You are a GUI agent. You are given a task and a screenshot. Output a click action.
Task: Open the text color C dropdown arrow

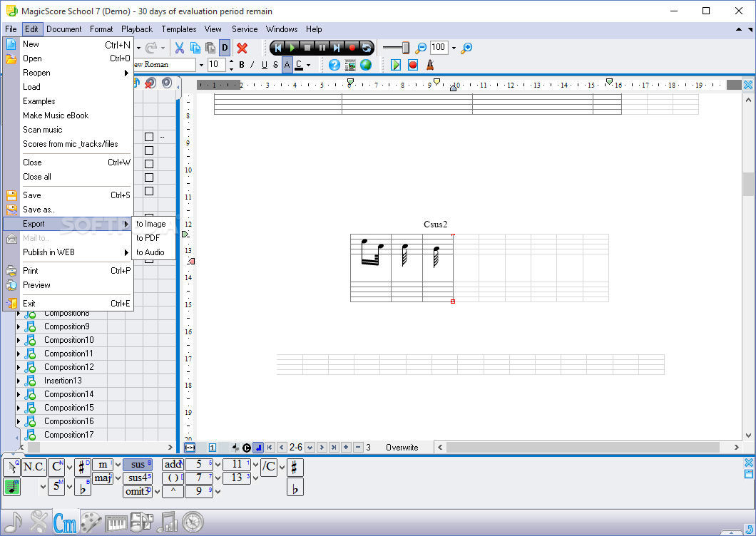pyautogui.click(x=309, y=65)
